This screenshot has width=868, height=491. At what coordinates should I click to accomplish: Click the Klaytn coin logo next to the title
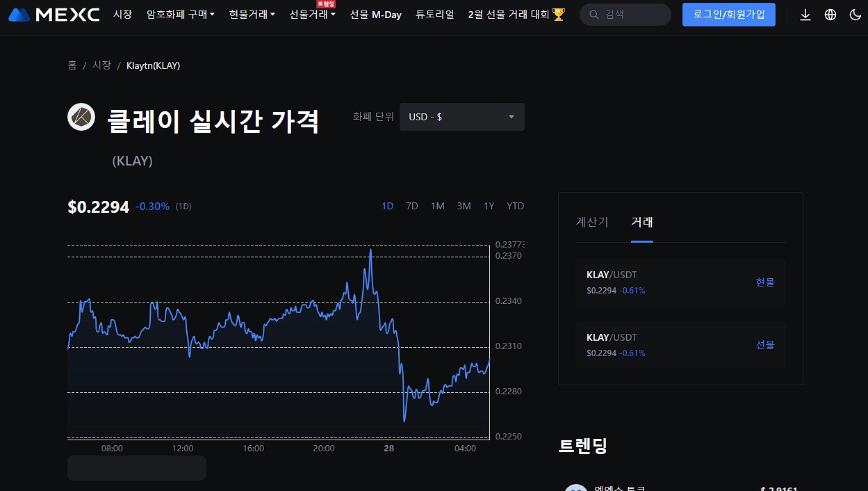click(81, 117)
